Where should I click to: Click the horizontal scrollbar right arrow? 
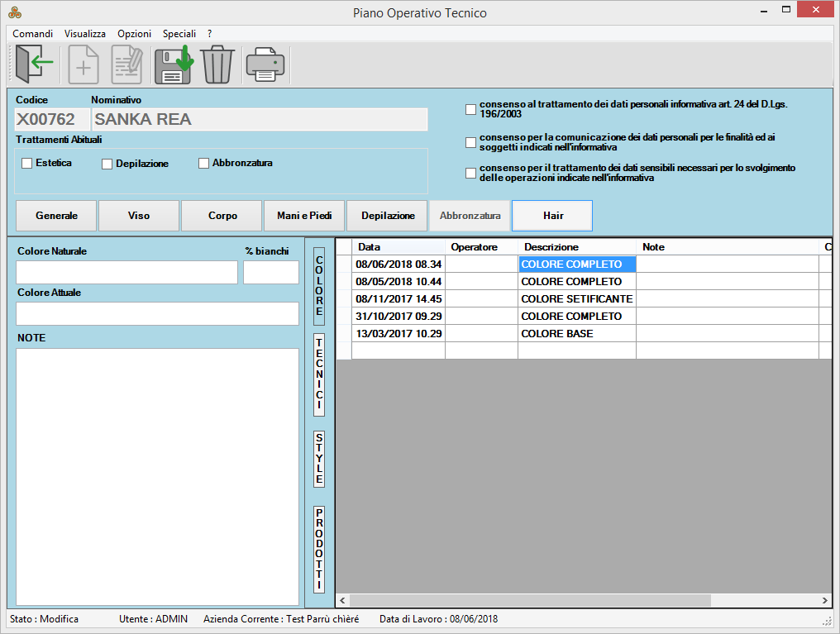(824, 600)
